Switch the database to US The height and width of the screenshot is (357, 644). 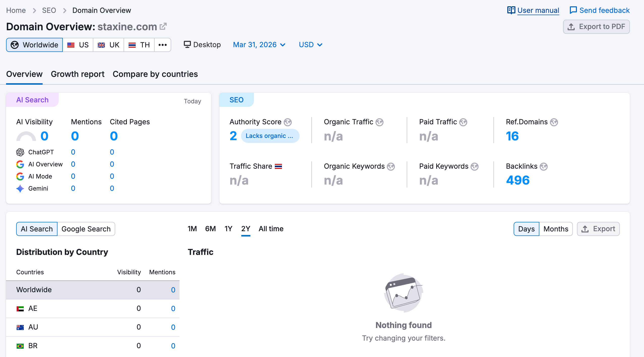pos(78,45)
